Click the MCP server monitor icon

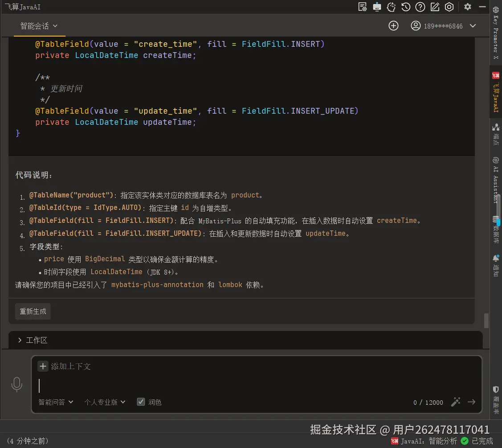click(x=377, y=7)
